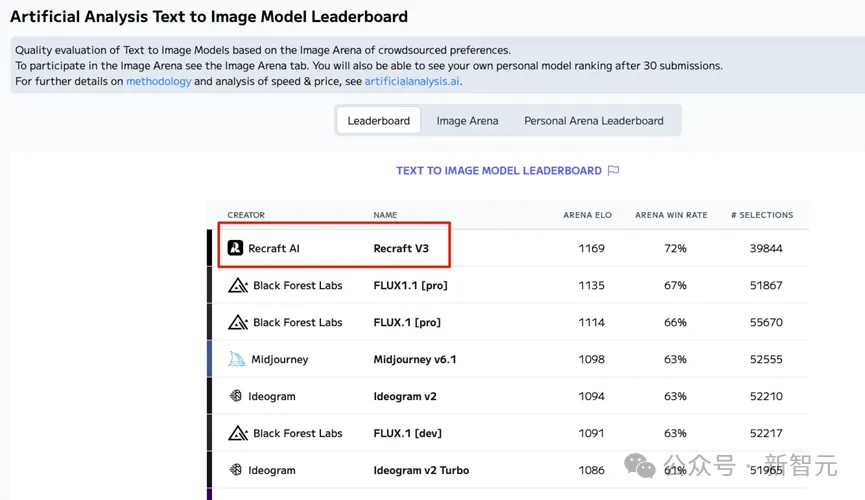This screenshot has width=865, height=500.
Task: Click the Recraft AI logo icon
Action: click(236, 248)
